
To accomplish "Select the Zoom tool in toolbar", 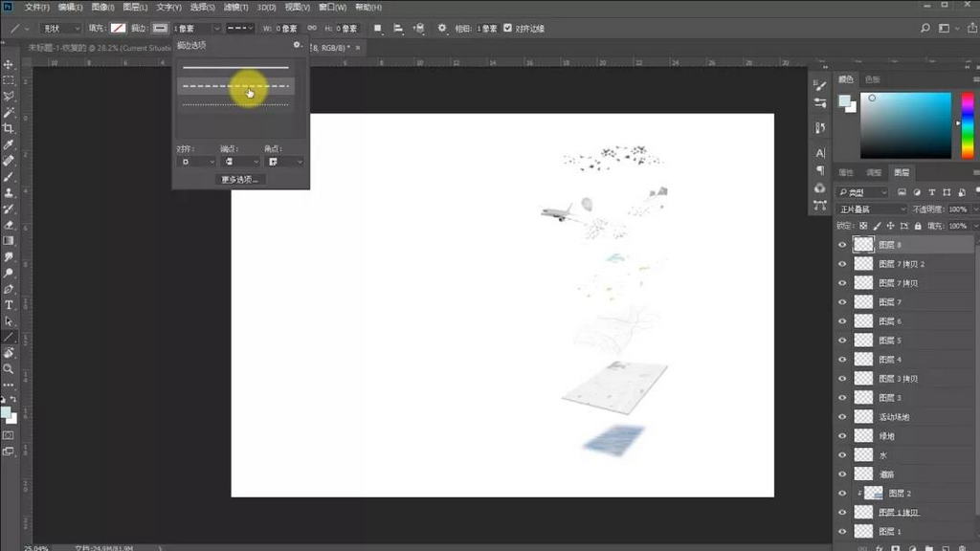I will pyautogui.click(x=9, y=368).
